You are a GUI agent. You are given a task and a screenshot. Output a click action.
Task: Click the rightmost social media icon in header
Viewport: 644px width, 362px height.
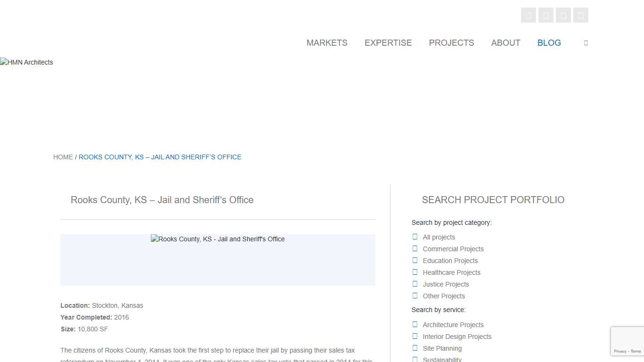click(580, 16)
